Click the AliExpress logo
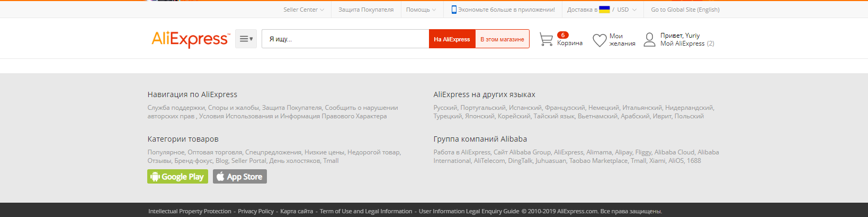 click(x=191, y=39)
